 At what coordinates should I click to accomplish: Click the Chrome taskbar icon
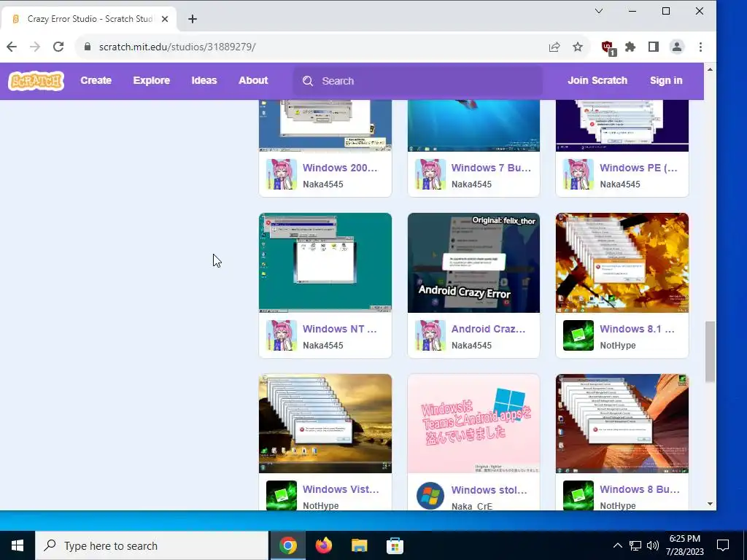click(x=287, y=545)
